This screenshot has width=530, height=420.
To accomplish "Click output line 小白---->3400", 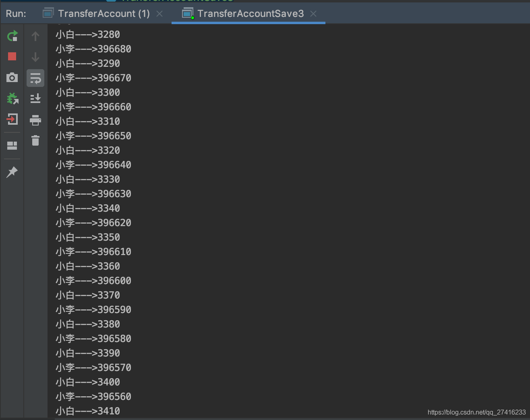I will point(88,382).
